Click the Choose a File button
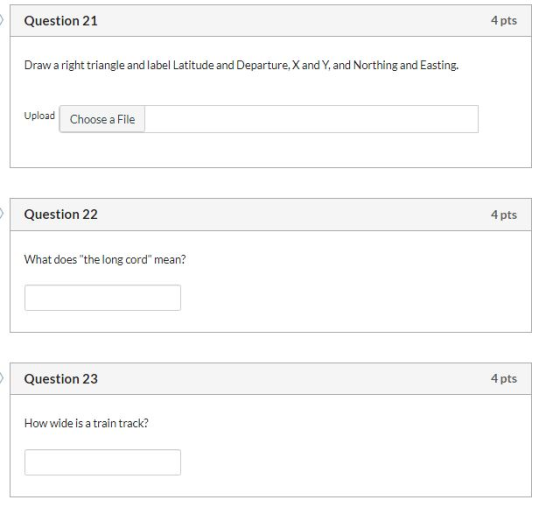Image resolution: width=560 pixels, height=514 pixels. [x=102, y=119]
